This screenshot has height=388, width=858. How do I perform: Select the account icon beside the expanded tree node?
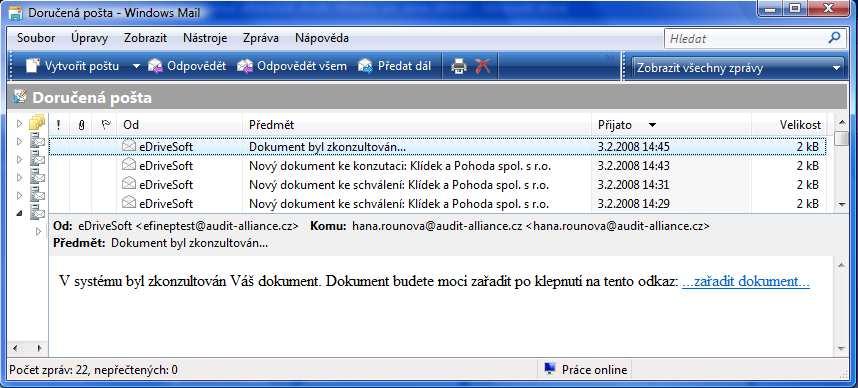[37, 213]
